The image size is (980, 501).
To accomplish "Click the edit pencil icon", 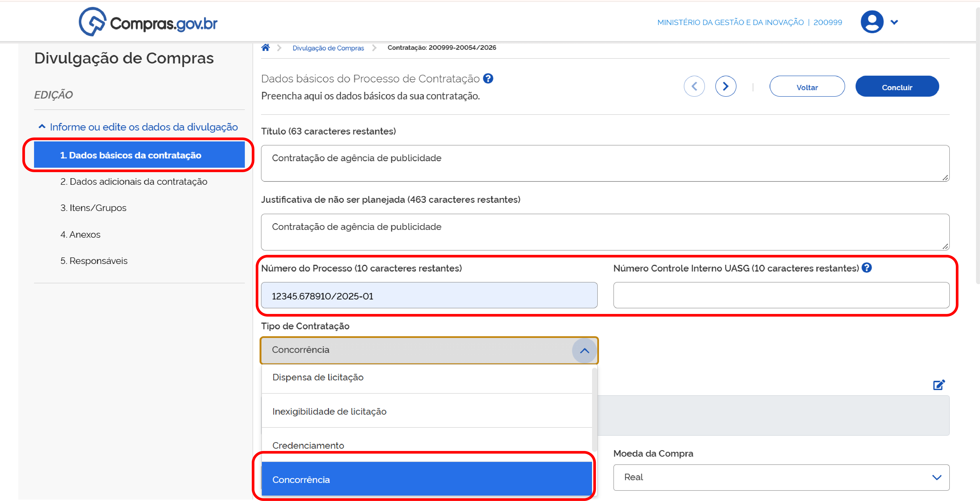I will [939, 385].
